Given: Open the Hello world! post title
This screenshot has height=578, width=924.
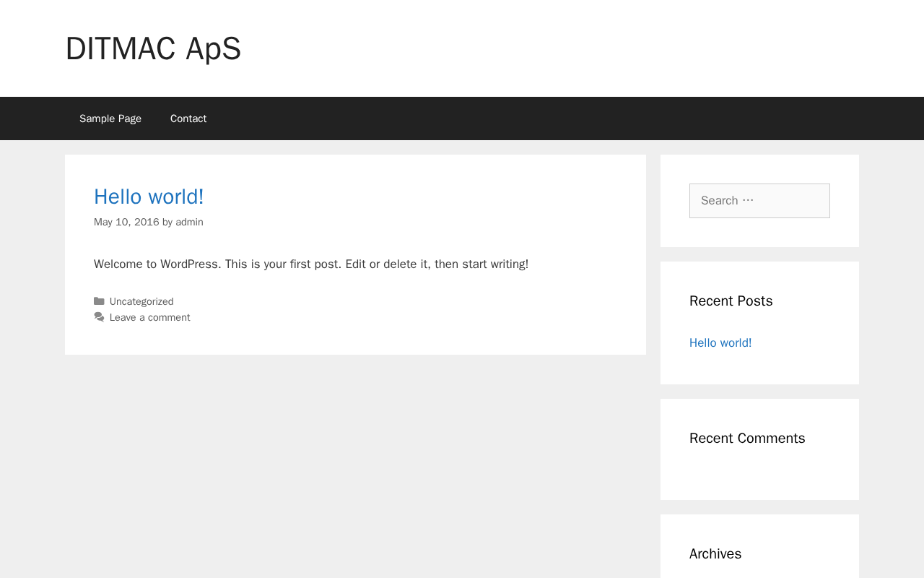Looking at the screenshot, I should tap(149, 197).
